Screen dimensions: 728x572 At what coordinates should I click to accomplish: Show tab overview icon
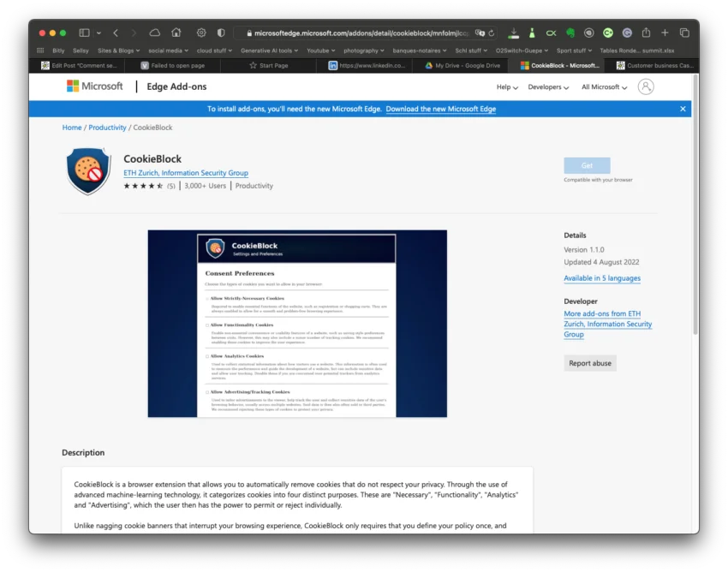click(x=684, y=33)
